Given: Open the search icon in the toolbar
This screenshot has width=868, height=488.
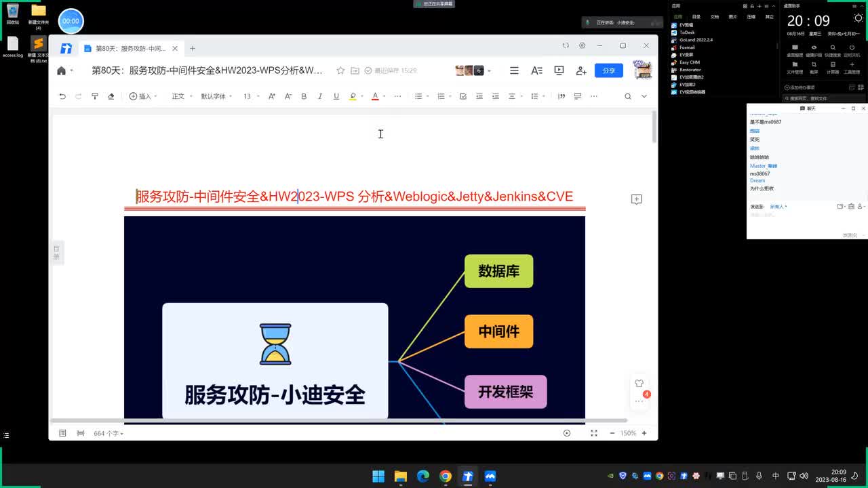Looking at the screenshot, I should click(x=628, y=96).
